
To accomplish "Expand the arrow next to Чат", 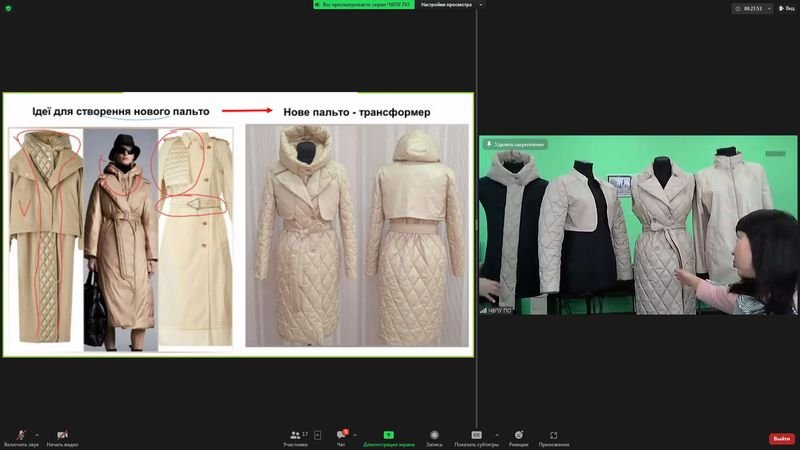I will tap(356, 434).
